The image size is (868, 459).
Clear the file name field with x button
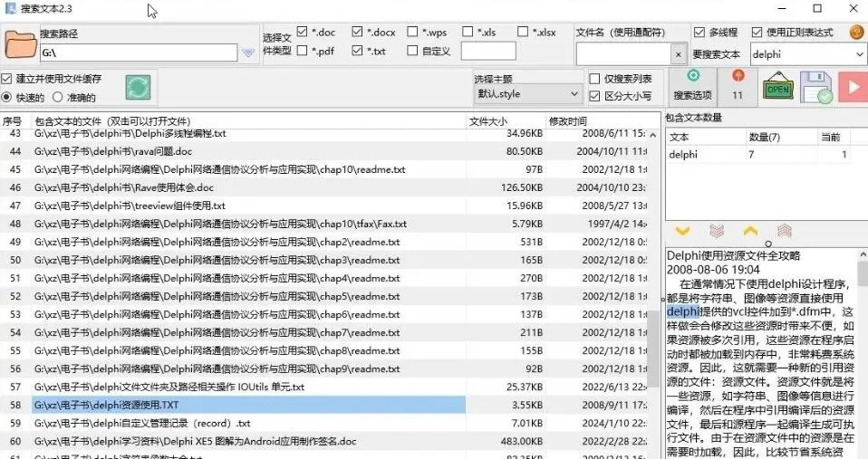tap(679, 54)
